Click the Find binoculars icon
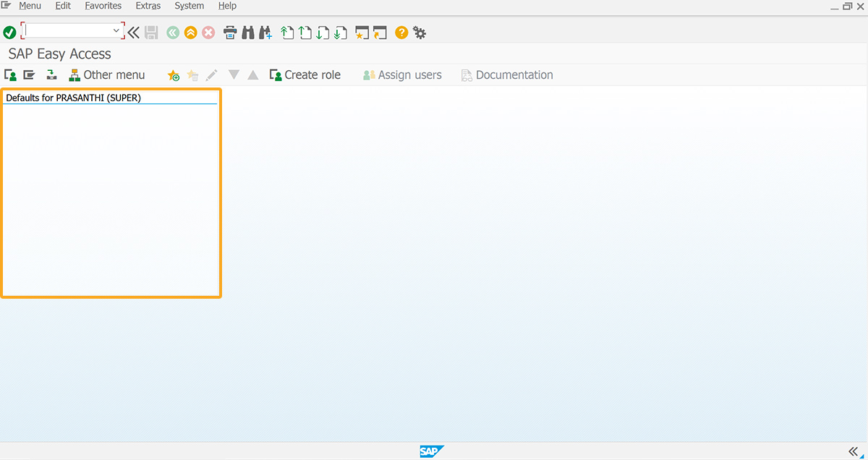 [x=248, y=33]
